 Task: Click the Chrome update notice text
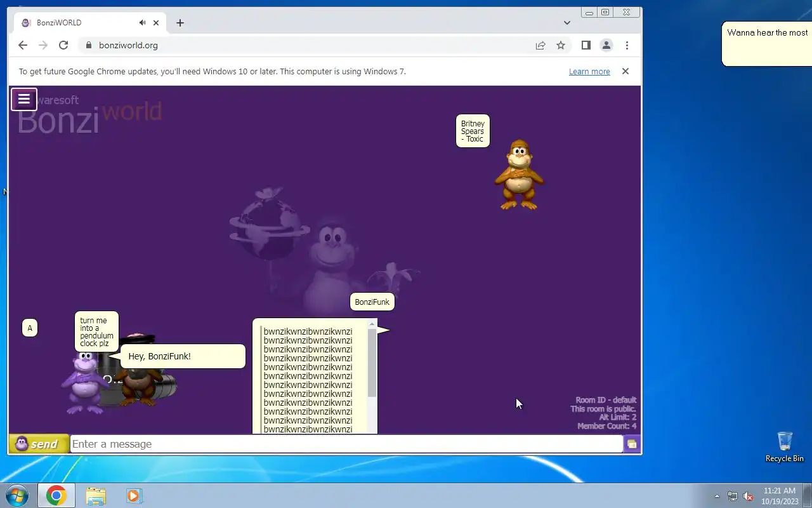[213, 72]
